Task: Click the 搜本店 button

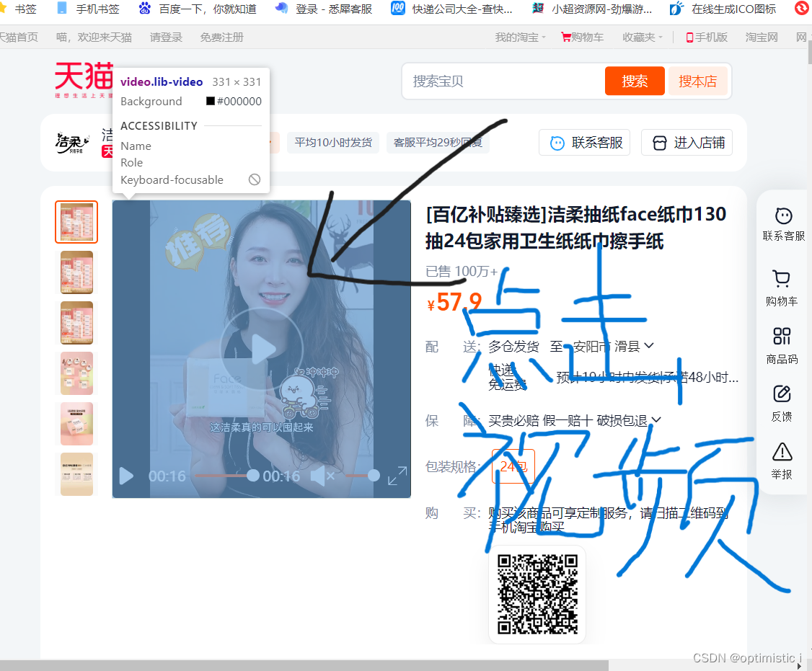Action: pyautogui.click(x=697, y=81)
